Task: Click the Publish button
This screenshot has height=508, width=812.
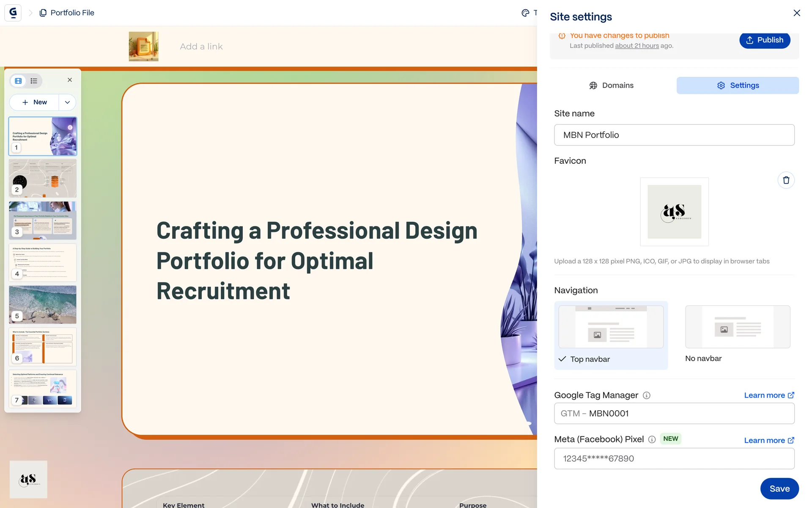Action: [x=764, y=40]
